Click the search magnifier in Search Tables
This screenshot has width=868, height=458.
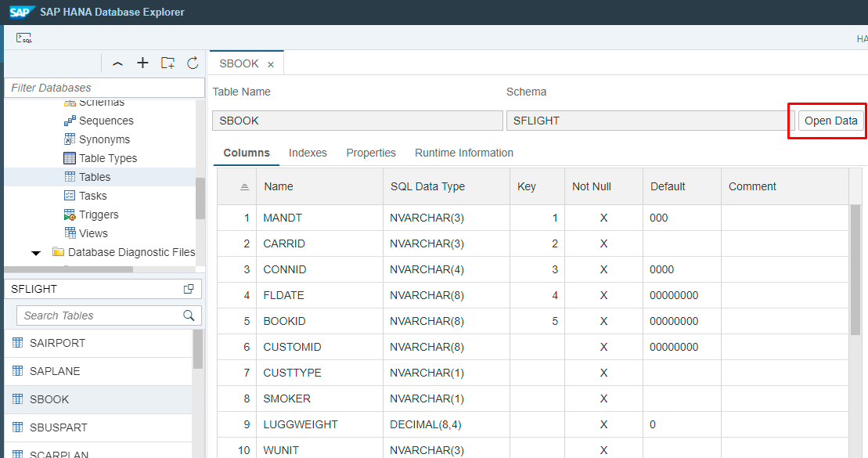pos(189,316)
